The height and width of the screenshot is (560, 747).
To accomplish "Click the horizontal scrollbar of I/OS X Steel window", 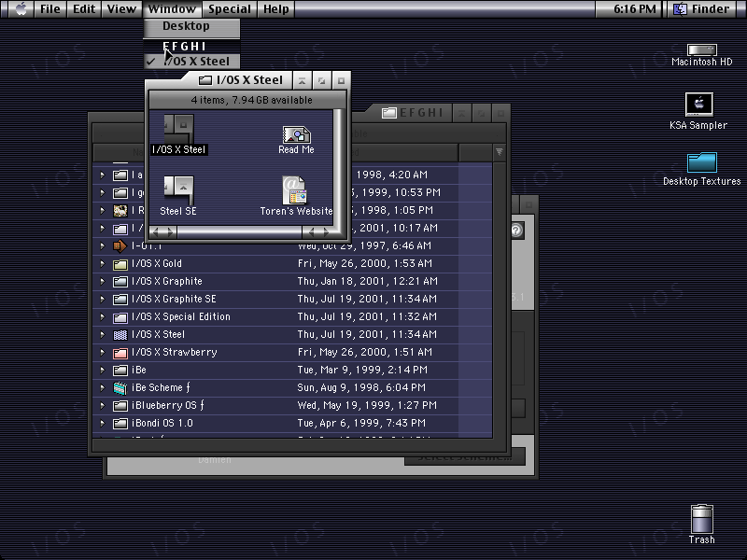I will [x=239, y=231].
